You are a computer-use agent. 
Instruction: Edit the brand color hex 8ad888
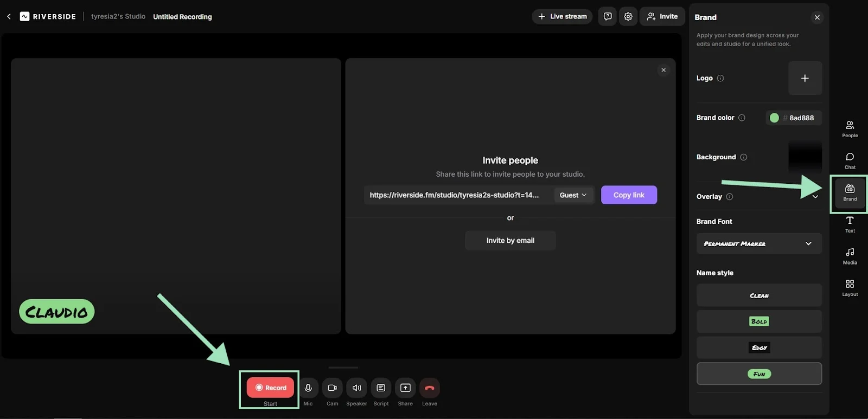pos(801,118)
